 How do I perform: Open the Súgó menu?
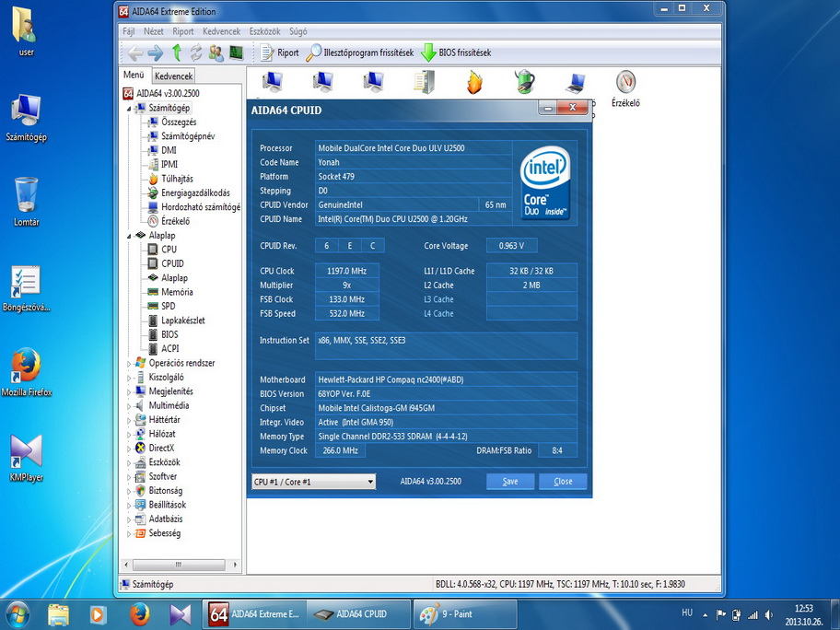(297, 31)
